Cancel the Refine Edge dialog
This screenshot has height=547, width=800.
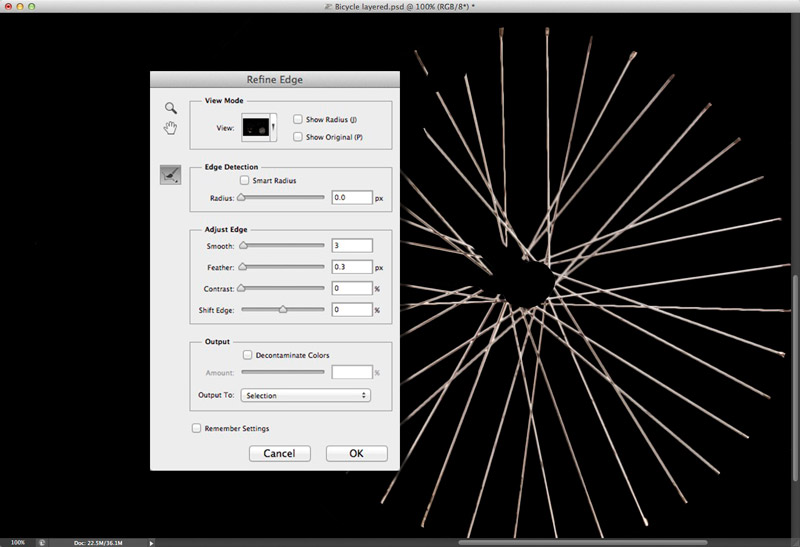(279, 453)
